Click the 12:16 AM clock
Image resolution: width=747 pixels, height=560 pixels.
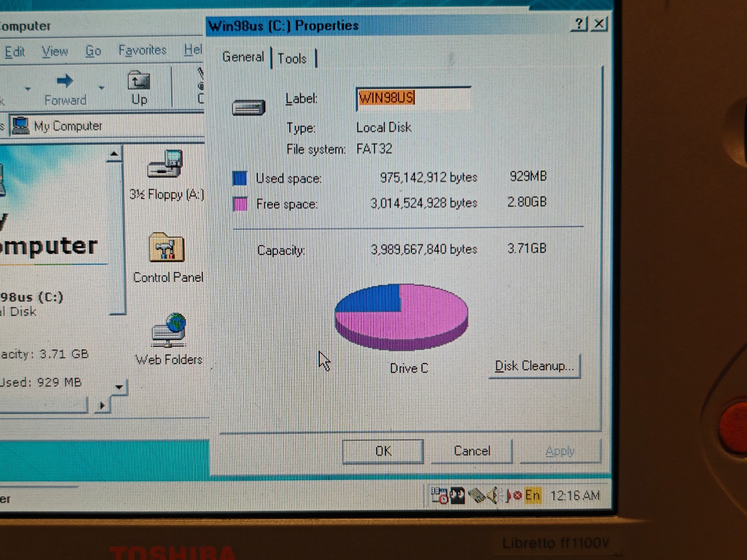tap(575, 496)
